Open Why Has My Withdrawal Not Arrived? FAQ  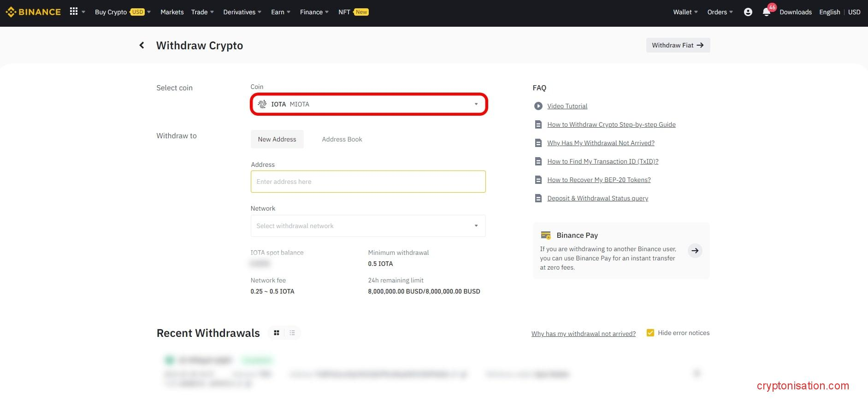coord(601,143)
